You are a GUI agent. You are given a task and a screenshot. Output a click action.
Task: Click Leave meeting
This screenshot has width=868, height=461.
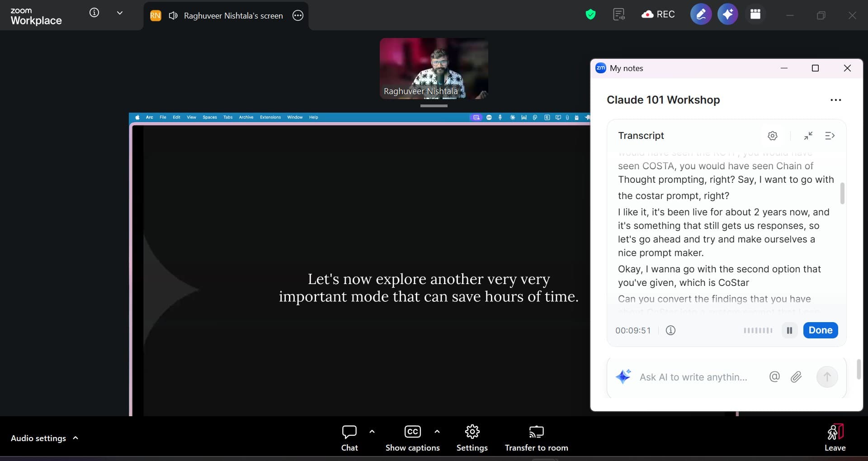(835, 438)
